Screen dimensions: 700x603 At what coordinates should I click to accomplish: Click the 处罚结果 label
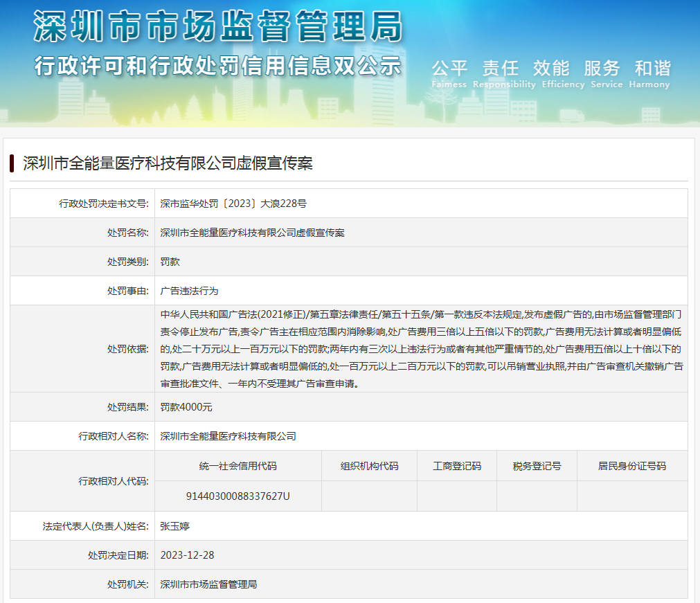127,406
